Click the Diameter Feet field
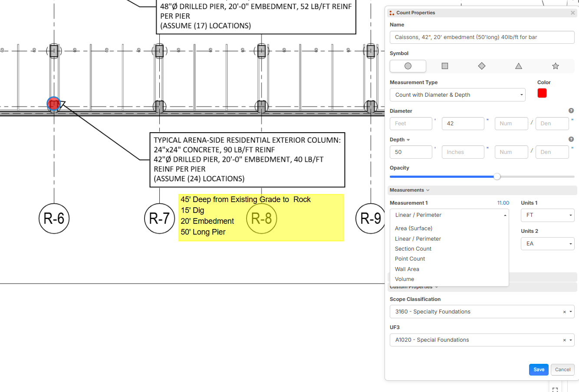The width and height of the screenshot is (579, 392). coord(411,124)
